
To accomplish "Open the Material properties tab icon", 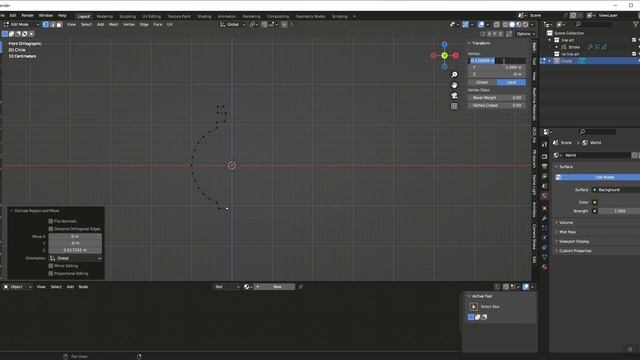I will point(544,267).
